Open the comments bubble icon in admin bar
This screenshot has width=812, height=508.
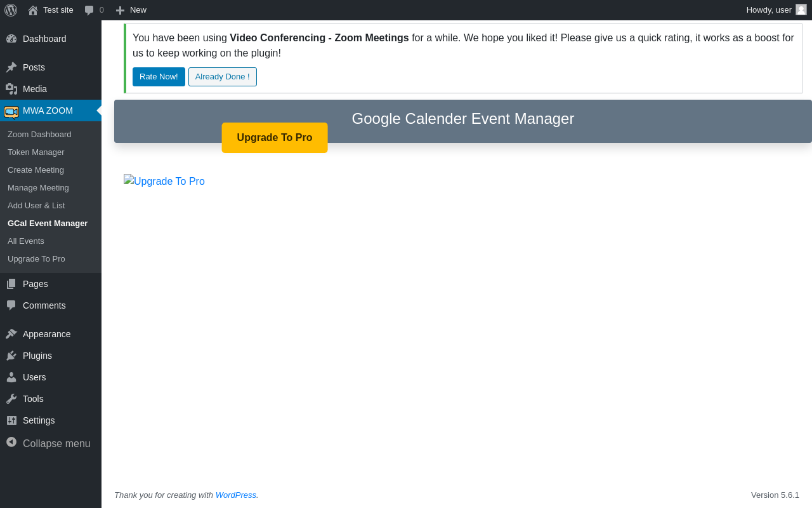pyautogui.click(x=89, y=10)
